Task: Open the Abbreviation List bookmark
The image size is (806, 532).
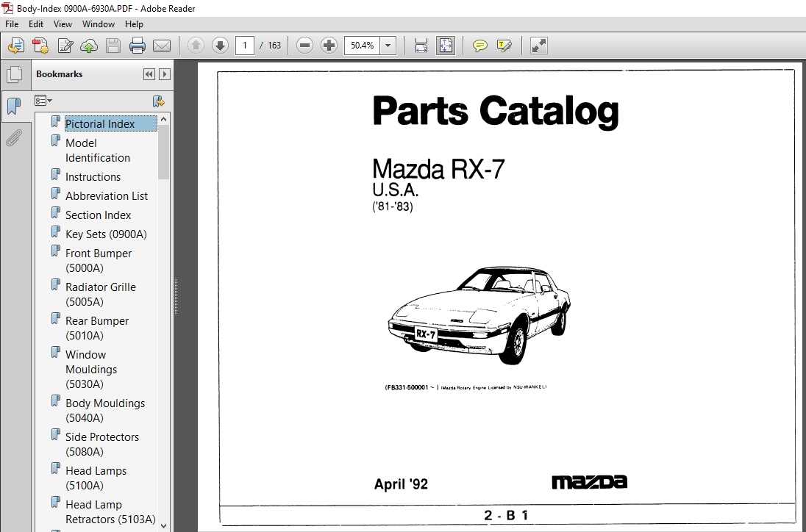Action: [107, 195]
